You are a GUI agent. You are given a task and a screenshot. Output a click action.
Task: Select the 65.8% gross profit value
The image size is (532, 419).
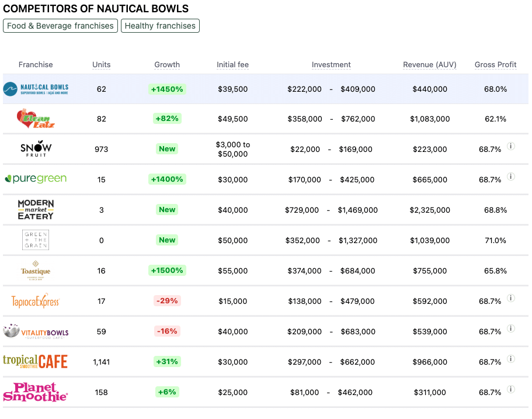pos(495,271)
